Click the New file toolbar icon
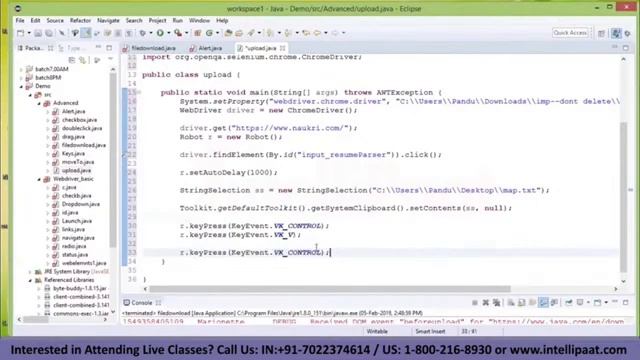 click(20, 33)
